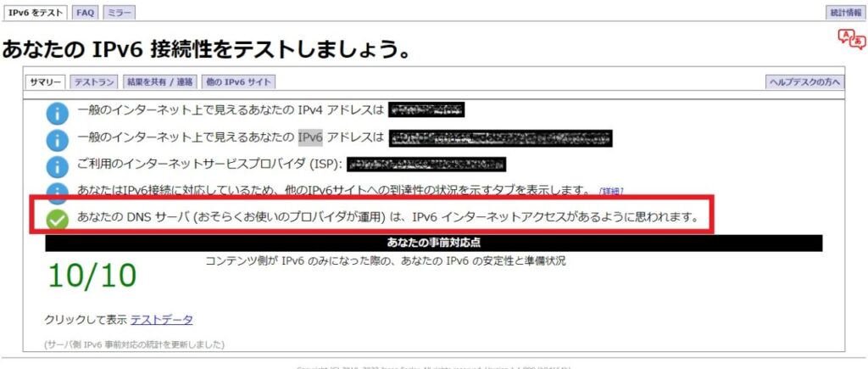Open the ヘルプデスクの方へ tab

pos(804,82)
